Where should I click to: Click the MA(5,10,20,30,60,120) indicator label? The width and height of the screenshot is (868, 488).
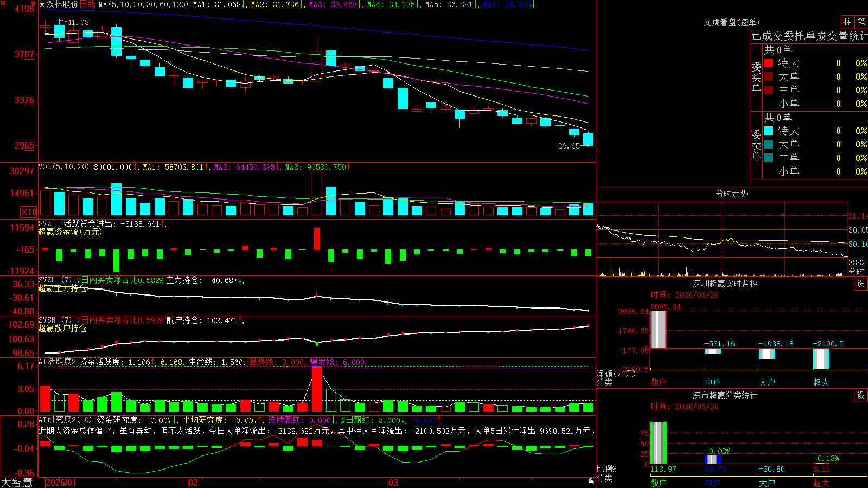(143, 4)
